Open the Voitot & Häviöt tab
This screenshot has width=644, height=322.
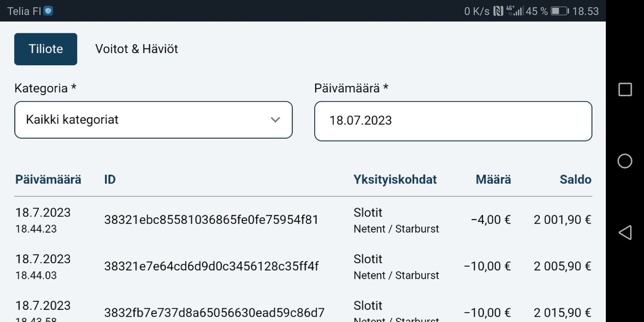[x=137, y=49]
